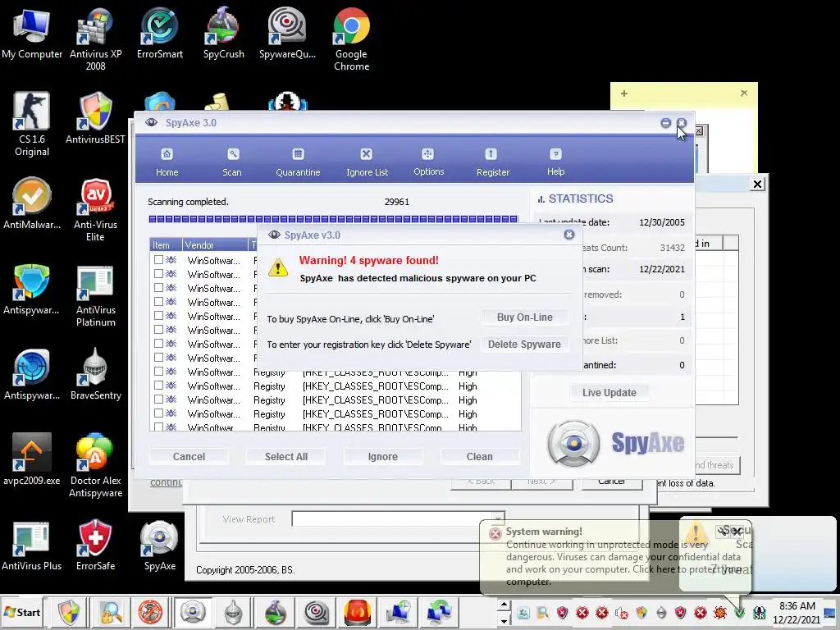Screen dimensions: 840x630
Task: Select the SpywareQu... desktop icon
Action: [x=287, y=34]
